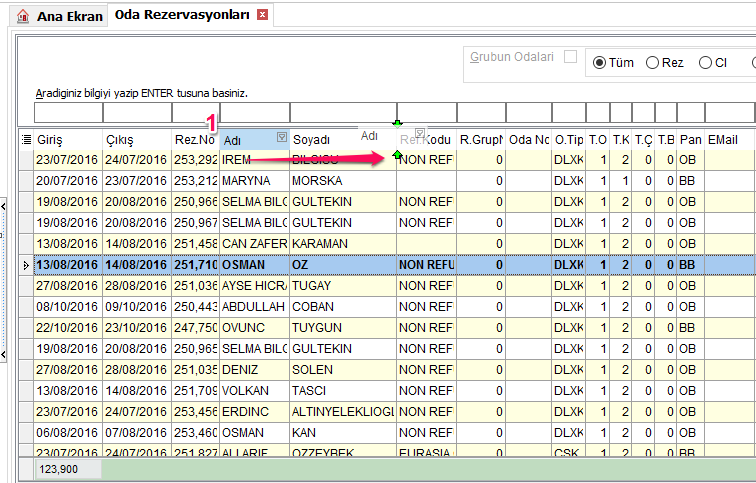The height and width of the screenshot is (483, 756).
Task: Click the lower side panel arrow
Action: click(3, 354)
